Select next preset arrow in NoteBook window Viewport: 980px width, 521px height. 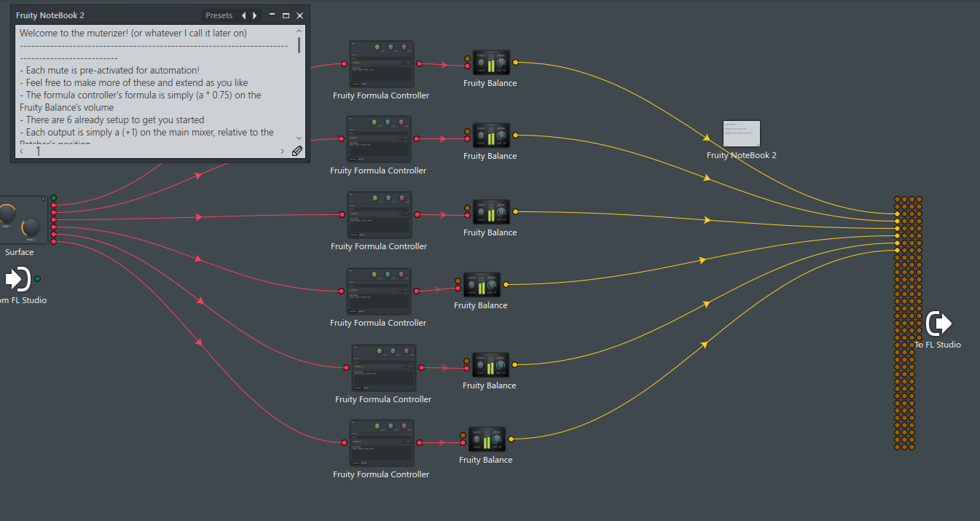click(x=254, y=15)
